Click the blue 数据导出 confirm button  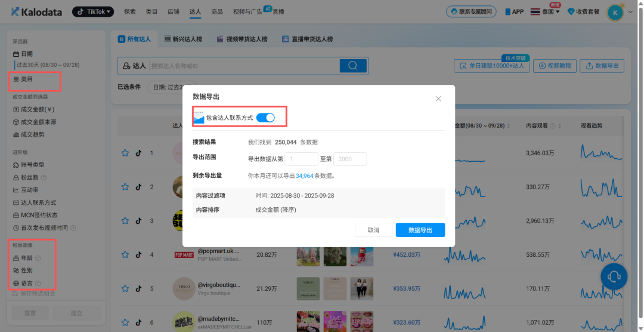420,230
